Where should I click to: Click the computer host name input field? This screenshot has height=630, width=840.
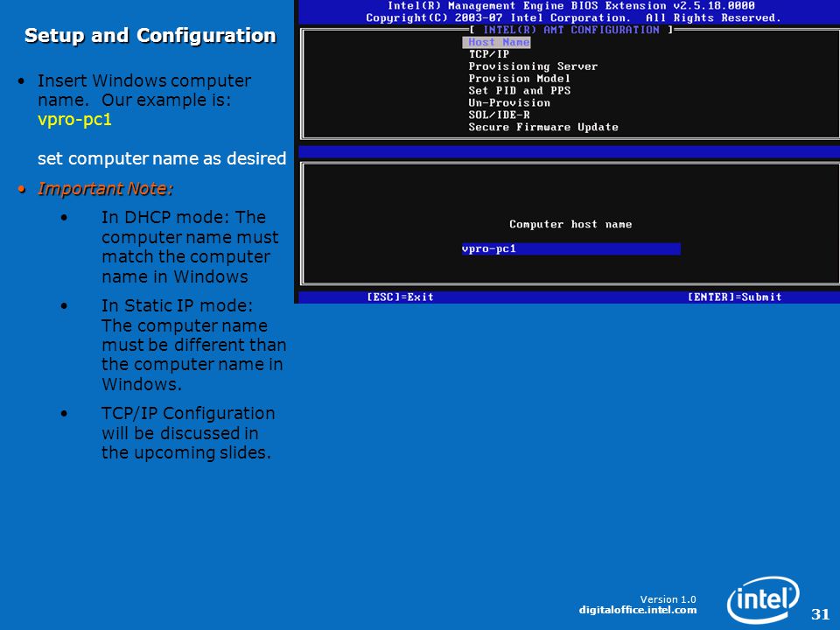click(x=571, y=248)
